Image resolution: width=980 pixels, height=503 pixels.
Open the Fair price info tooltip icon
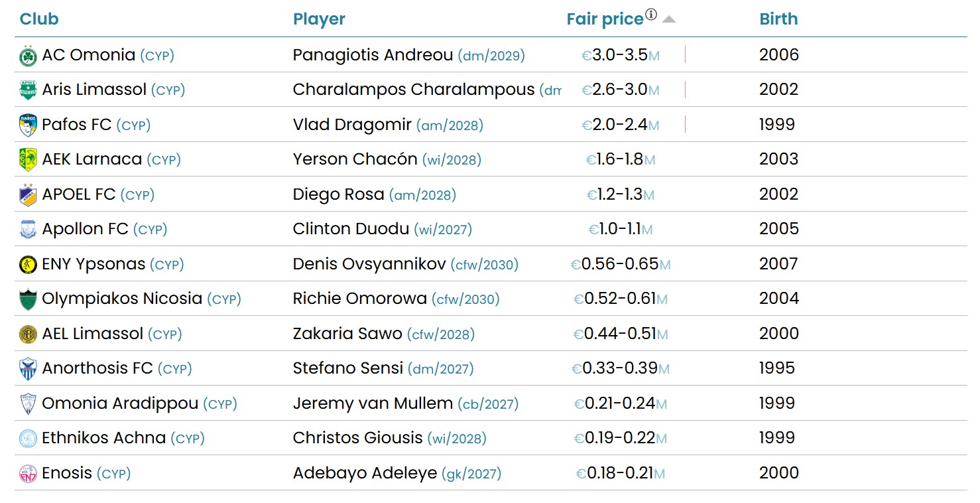651,15
